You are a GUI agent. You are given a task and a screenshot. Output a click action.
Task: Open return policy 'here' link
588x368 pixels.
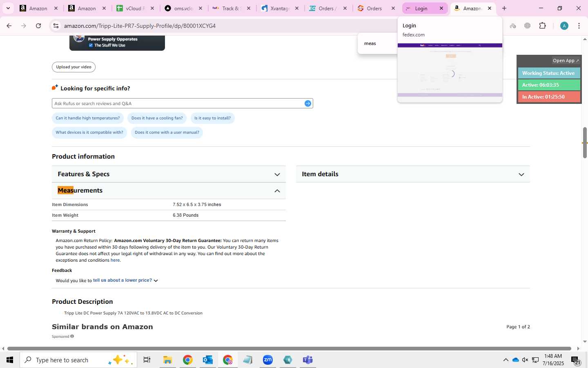115,260
